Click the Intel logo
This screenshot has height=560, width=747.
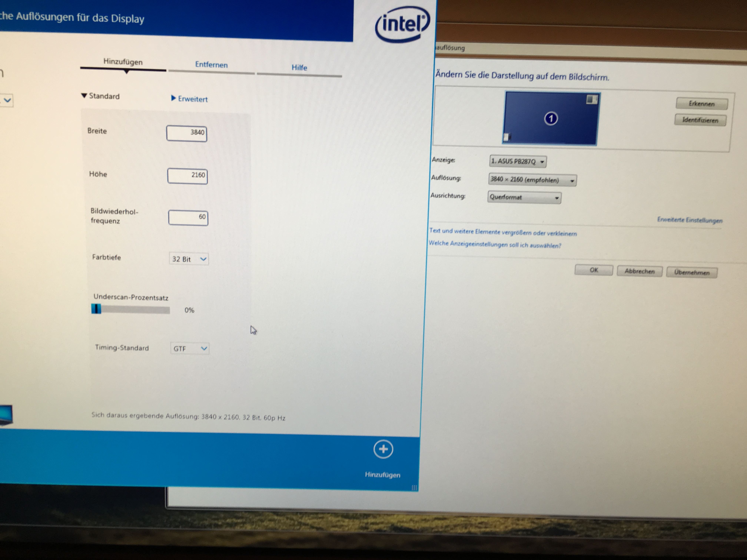(x=402, y=25)
